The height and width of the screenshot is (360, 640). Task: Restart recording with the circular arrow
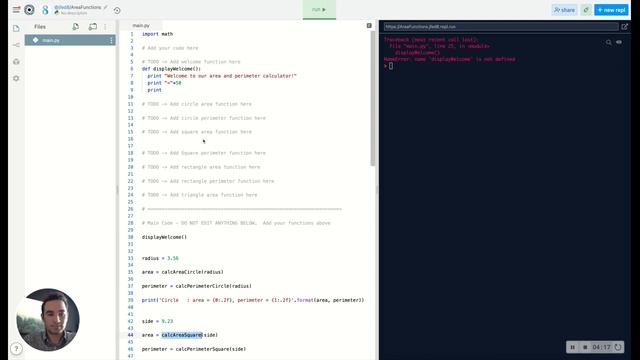click(618, 347)
